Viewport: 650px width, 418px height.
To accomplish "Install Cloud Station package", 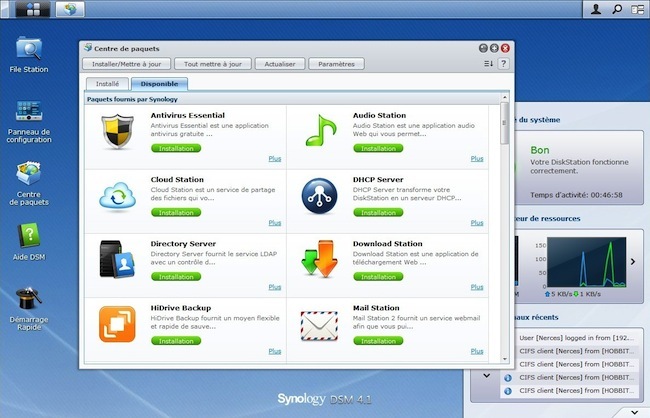I will point(176,213).
